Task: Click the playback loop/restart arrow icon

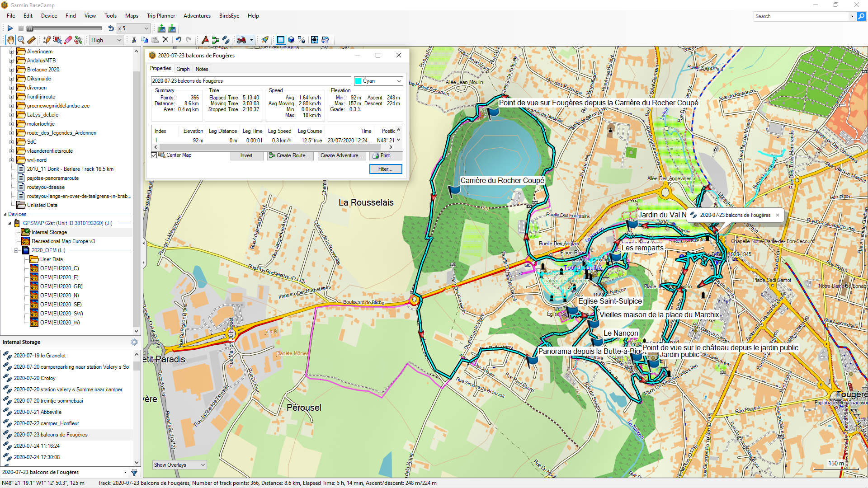Action: 111,28
